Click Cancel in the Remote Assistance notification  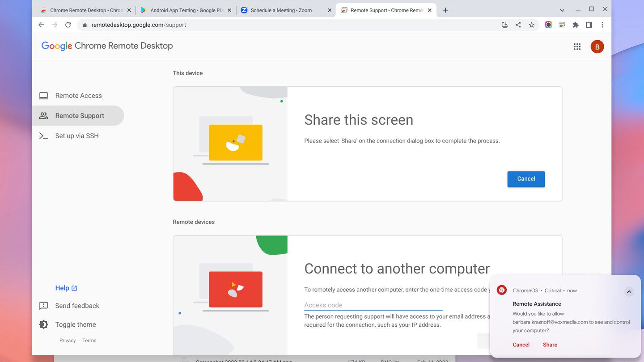521,345
